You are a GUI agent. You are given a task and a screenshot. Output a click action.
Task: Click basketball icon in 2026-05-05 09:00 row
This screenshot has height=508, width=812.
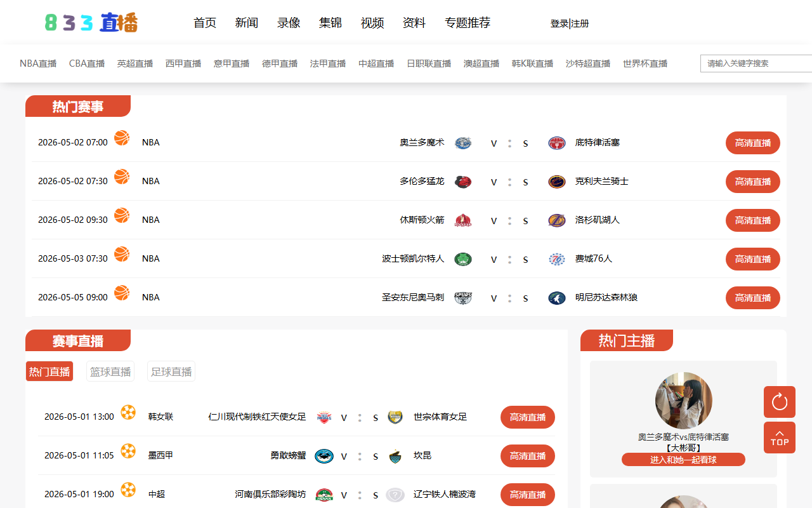(122, 293)
